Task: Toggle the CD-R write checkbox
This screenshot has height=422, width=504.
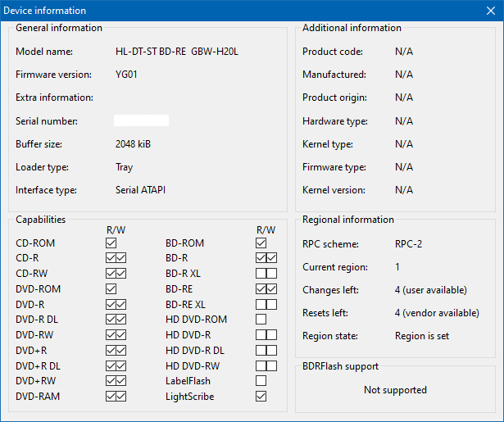Action: pos(121,258)
